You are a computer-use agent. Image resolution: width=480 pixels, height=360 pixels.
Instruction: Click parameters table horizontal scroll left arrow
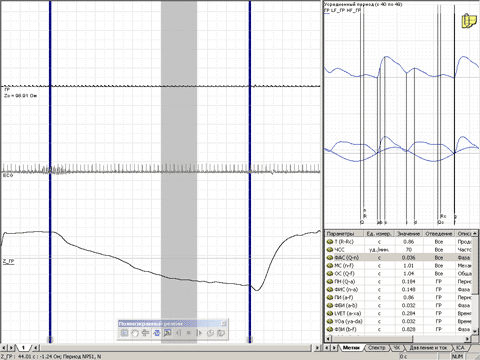328,339
